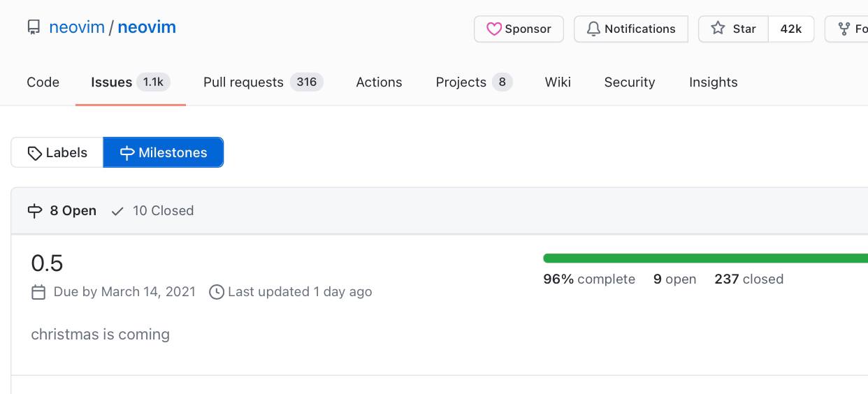Click the fork icon button
Screen dimensions: 868x394
[x=844, y=29]
